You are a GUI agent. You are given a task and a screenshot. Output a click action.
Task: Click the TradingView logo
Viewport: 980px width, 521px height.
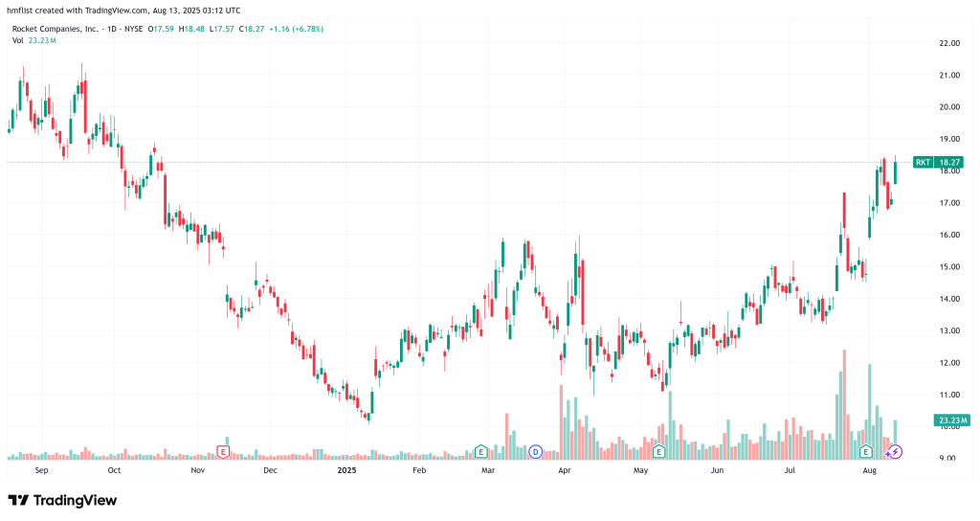pos(62,500)
